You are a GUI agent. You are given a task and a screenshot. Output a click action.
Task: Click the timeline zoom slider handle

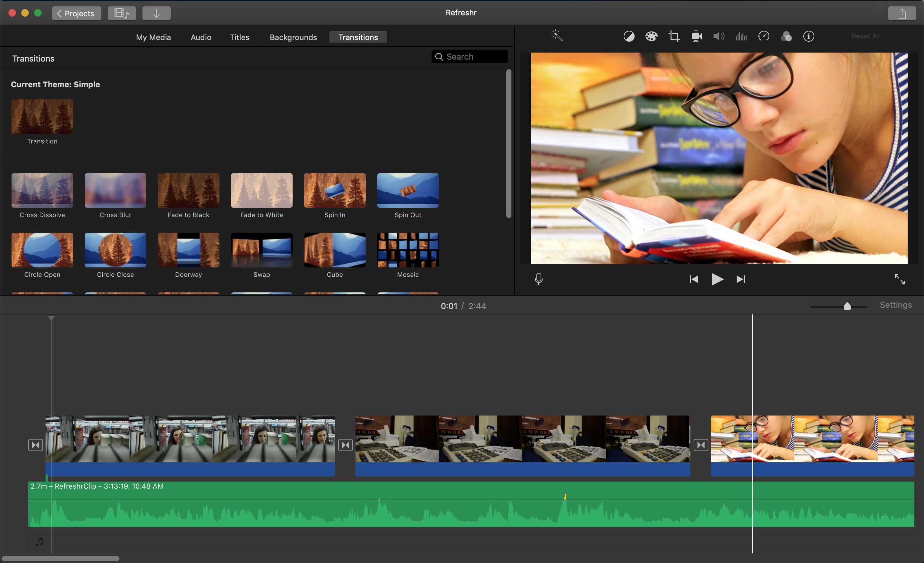847,306
